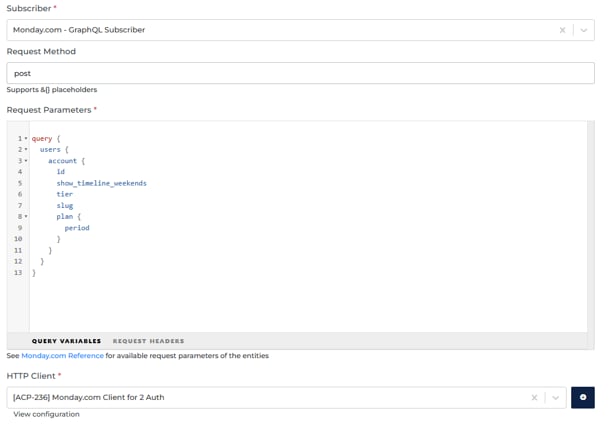Focus the Request Method post field

pos(300,73)
